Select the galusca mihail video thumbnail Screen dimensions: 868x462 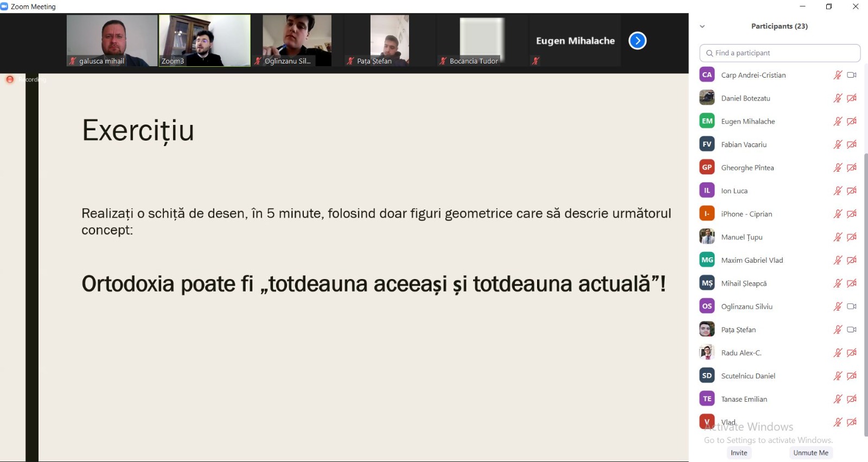(x=112, y=41)
